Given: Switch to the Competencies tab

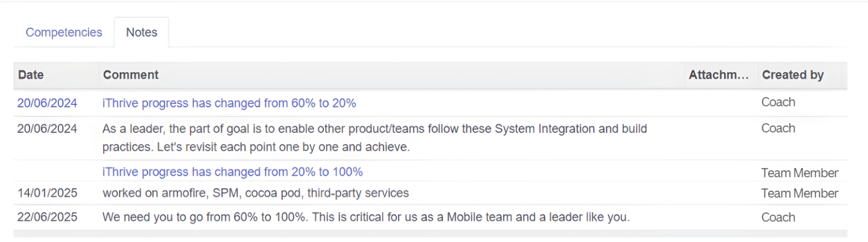Looking at the screenshot, I should (x=64, y=33).
